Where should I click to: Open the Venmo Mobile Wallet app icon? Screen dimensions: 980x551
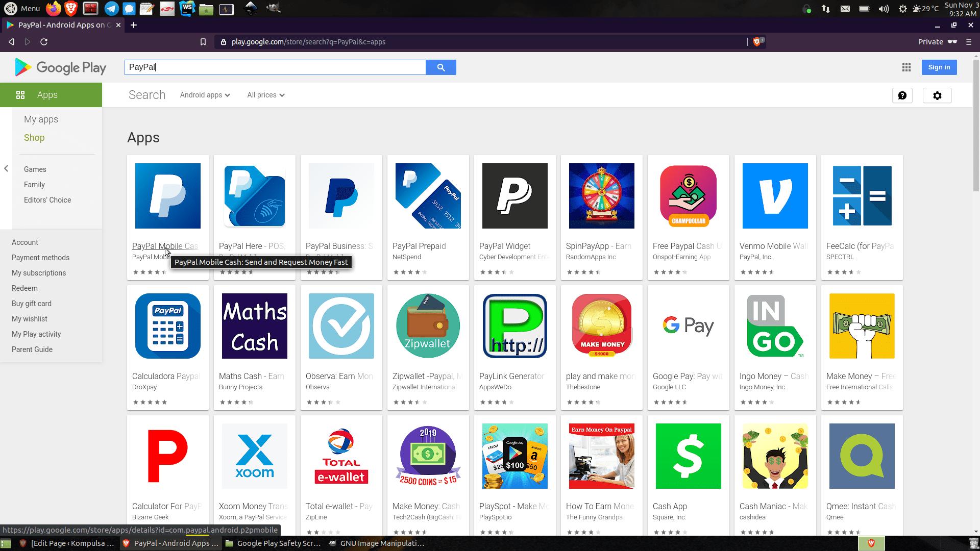pos(775,196)
